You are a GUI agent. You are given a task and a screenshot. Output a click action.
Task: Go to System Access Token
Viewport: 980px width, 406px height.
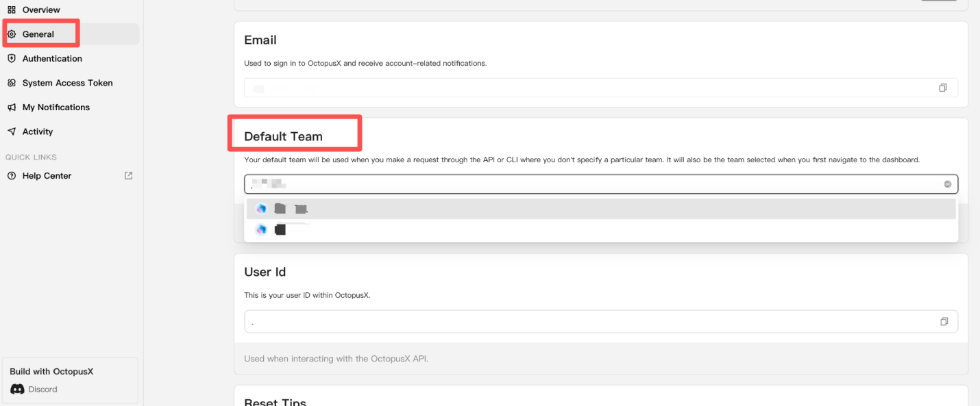[x=67, y=83]
